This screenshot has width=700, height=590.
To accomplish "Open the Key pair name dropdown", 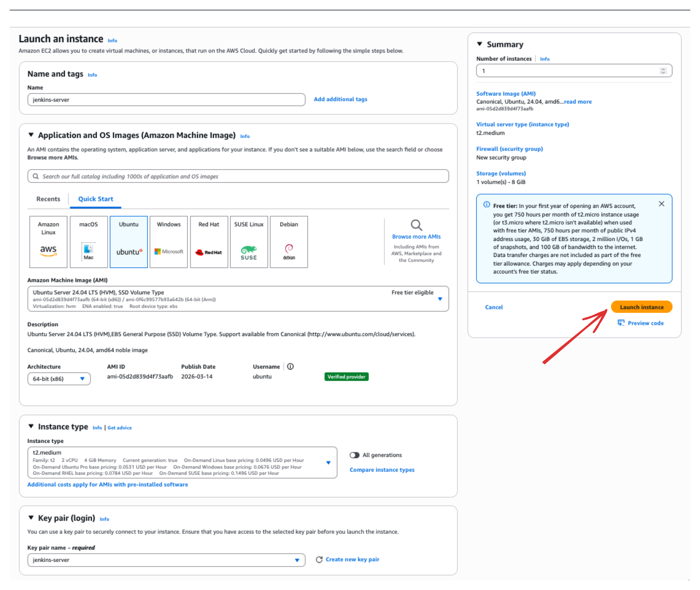I will coord(166,560).
